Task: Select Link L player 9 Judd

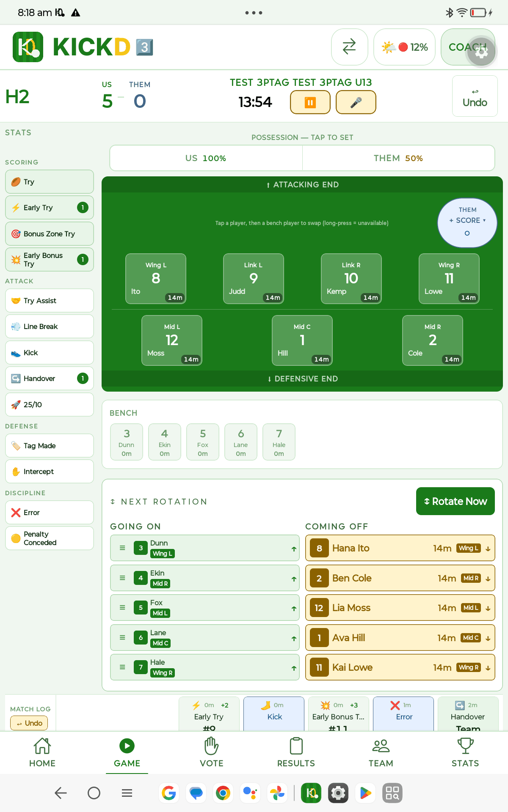Action: (254, 279)
